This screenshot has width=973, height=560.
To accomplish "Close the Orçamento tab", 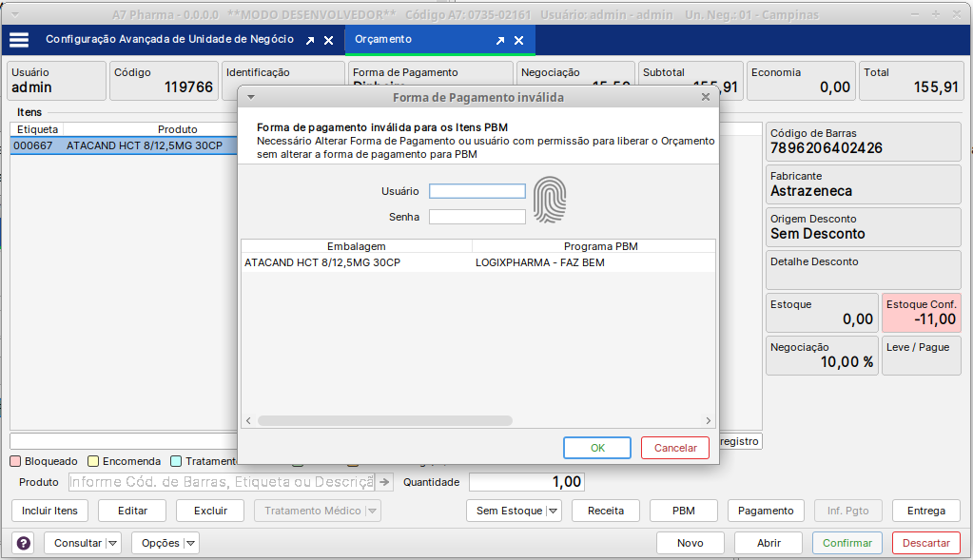I will click(518, 41).
